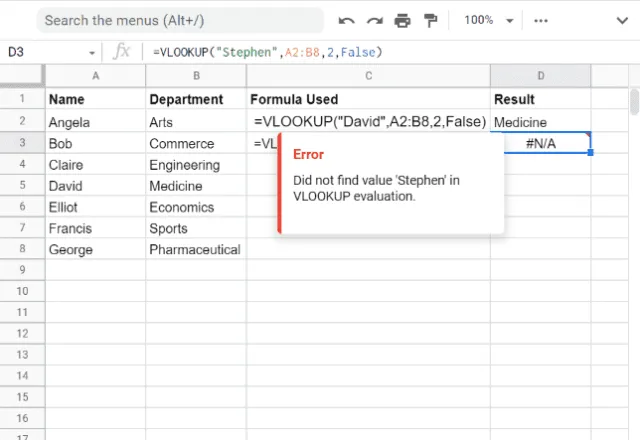The image size is (640, 440).
Task: Click the Undo arrow icon
Action: pos(346,20)
